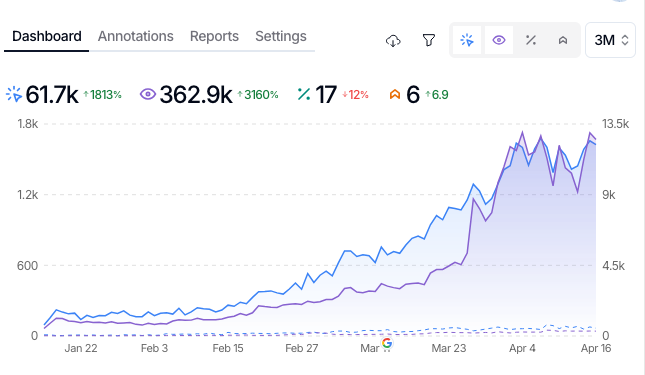Click the CTR value 17
The image size is (645, 375).
tap(326, 95)
